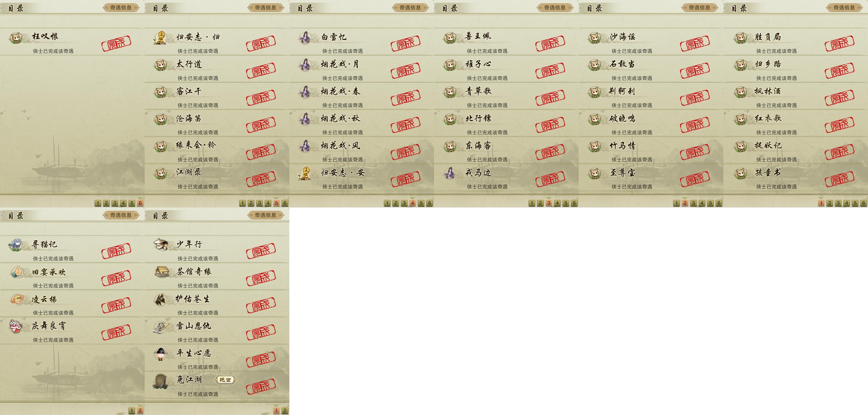Open the 奇遇信息 button above 枉叹恨
Viewport: 868px width, 415px height.
click(x=121, y=7)
